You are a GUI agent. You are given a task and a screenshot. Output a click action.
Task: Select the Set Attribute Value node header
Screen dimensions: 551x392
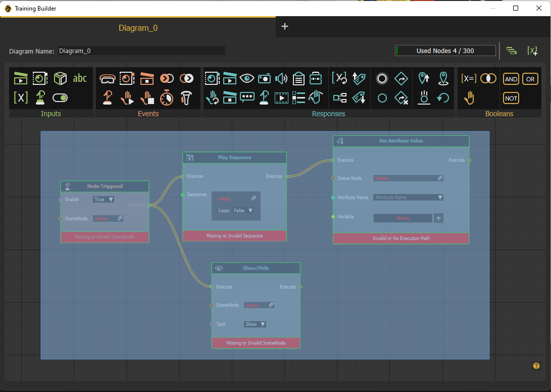tap(401, 141)
